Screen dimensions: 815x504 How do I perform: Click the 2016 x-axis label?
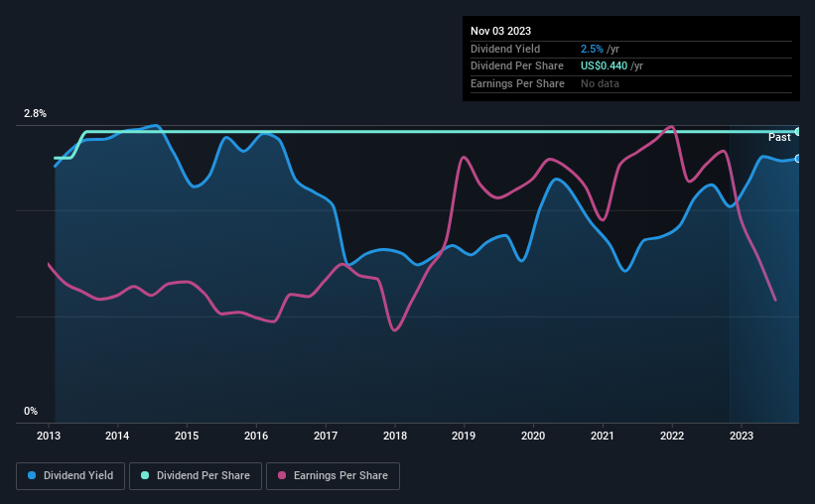click(256, 436)
